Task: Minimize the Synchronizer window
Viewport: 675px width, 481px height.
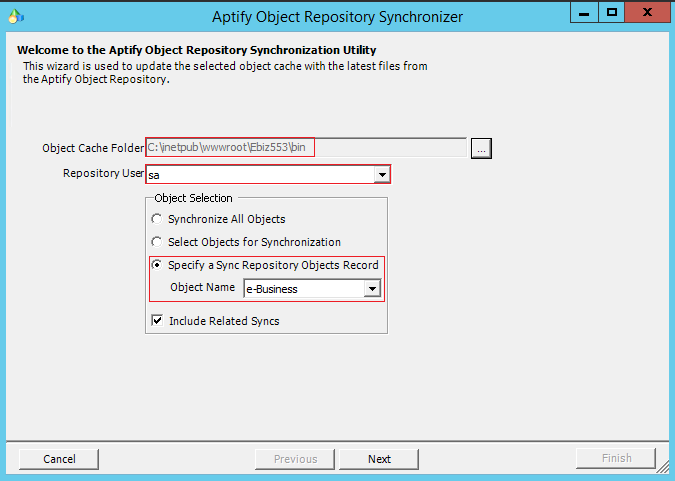Action: pos(584,12)
